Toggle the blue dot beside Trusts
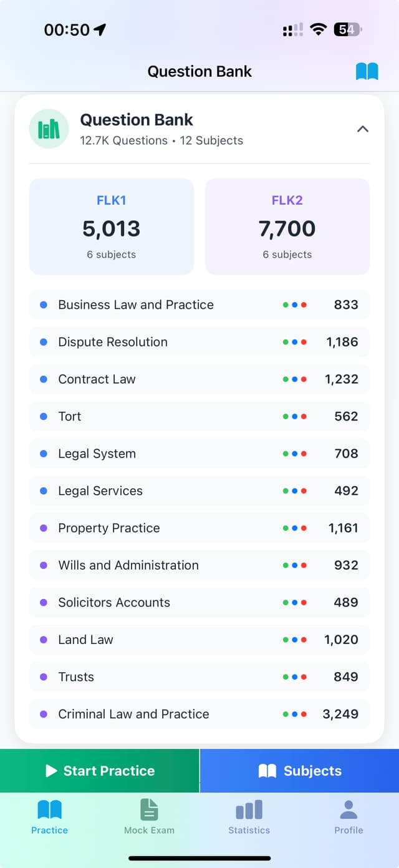 coord(295,676)
